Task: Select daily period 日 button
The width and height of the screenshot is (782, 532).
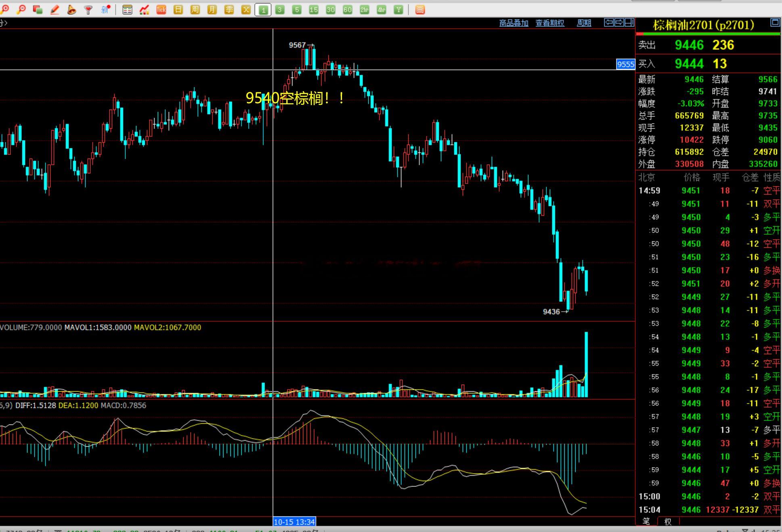Action: 178,10
